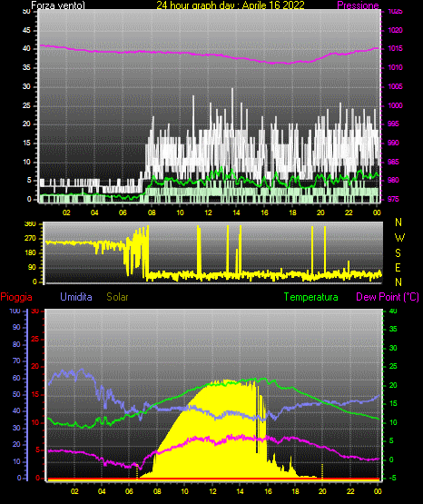Click the E wind direction letter
This screenshot has width=423, height=504.
pyautogui.click(x=398, y=267)
